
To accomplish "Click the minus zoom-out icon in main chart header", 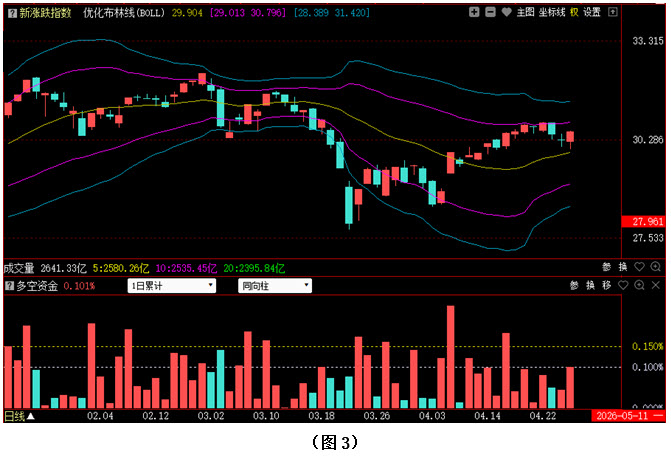I will click(490, 12).
